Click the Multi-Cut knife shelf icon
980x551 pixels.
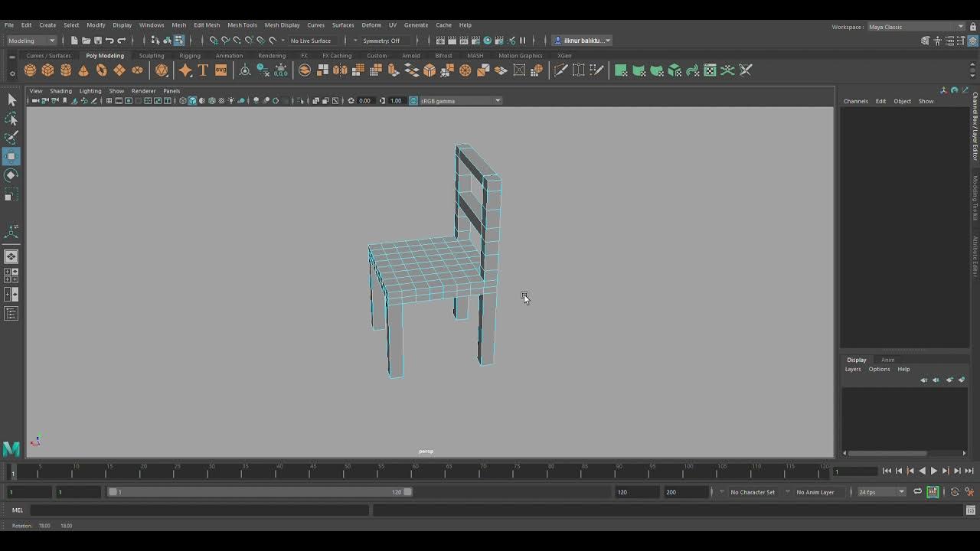(x=560, y=70)
